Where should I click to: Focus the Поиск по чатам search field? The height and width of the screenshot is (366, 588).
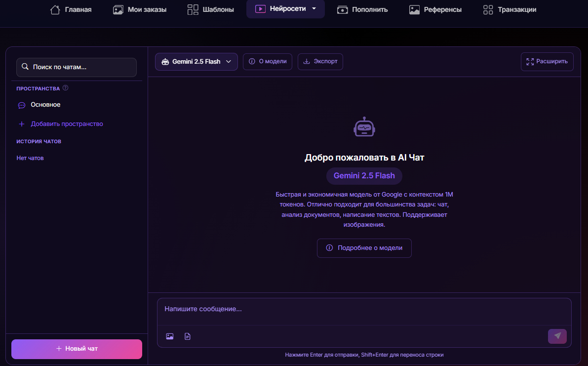(x=77, y=67)
